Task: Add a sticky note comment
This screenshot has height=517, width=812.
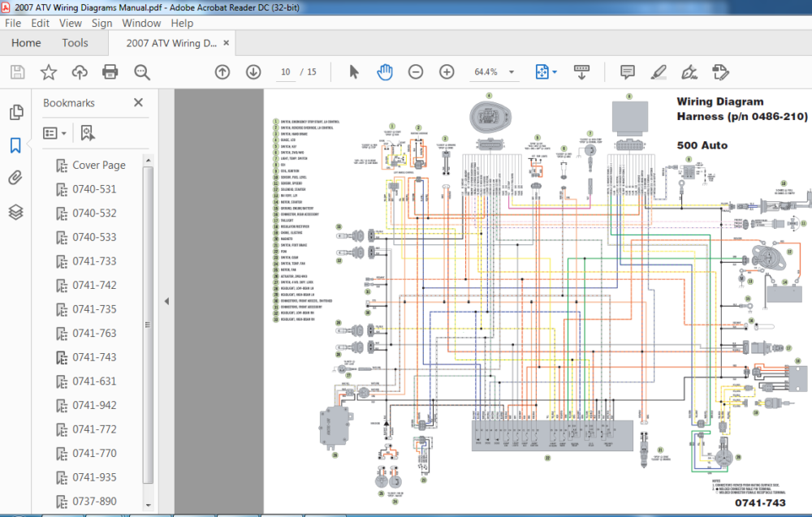Action: pyautogui.click(x=627, y=72)
